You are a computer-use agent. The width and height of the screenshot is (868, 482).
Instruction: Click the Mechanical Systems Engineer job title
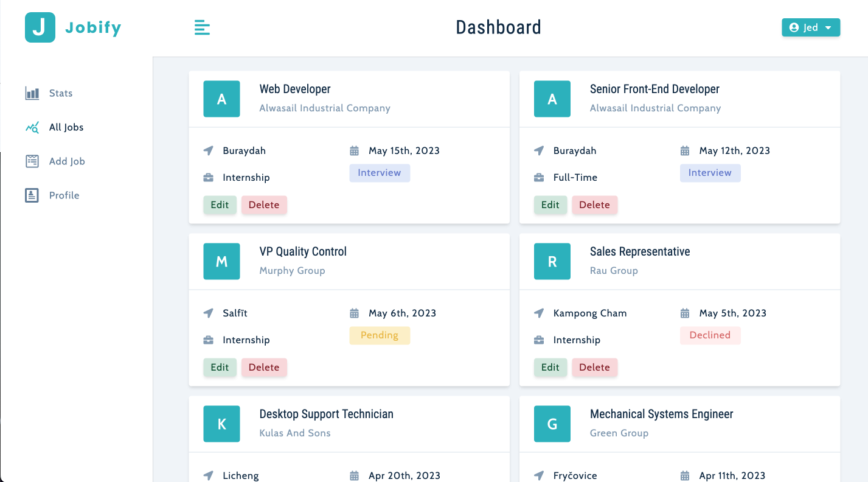[x=661, y=414]
